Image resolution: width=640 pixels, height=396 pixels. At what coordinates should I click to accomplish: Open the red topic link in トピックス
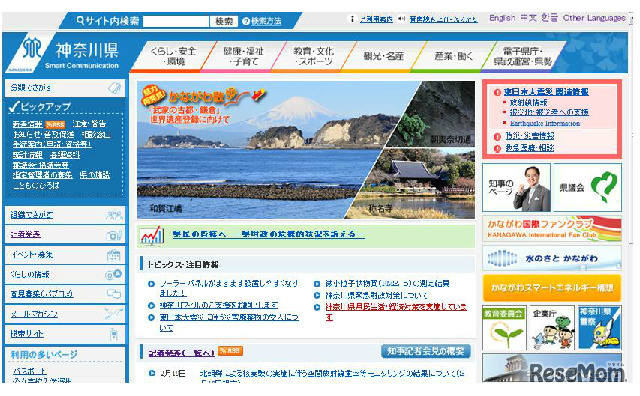pos(396,311)
